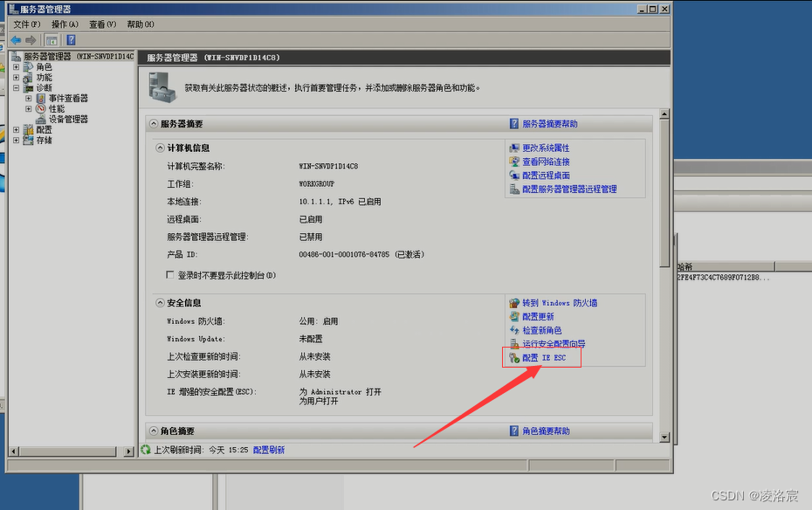Click the 更改系统属性 icon

click(514, 148)
